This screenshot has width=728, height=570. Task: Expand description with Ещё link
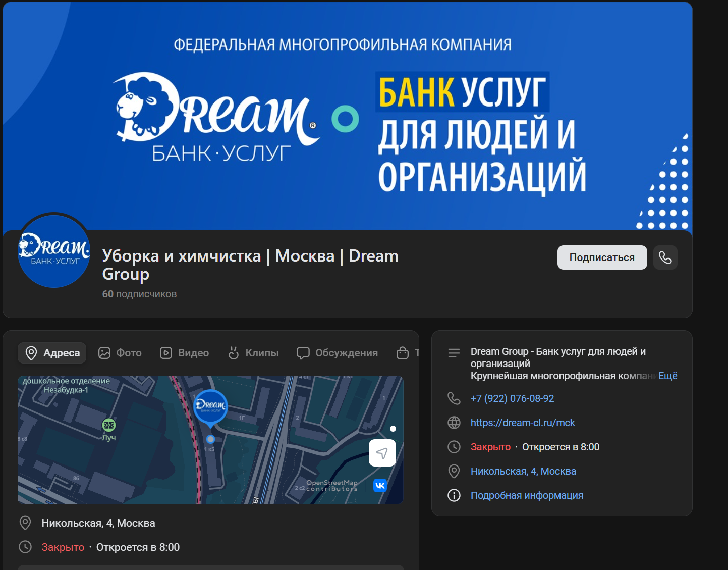[667, 376]
